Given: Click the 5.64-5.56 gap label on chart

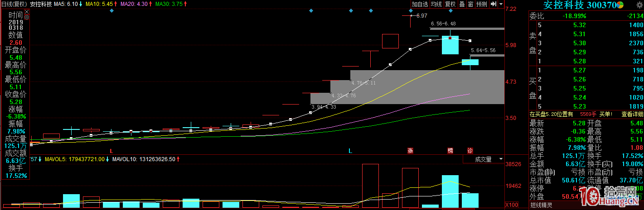Looking at the screenshot, I should 483,50.
